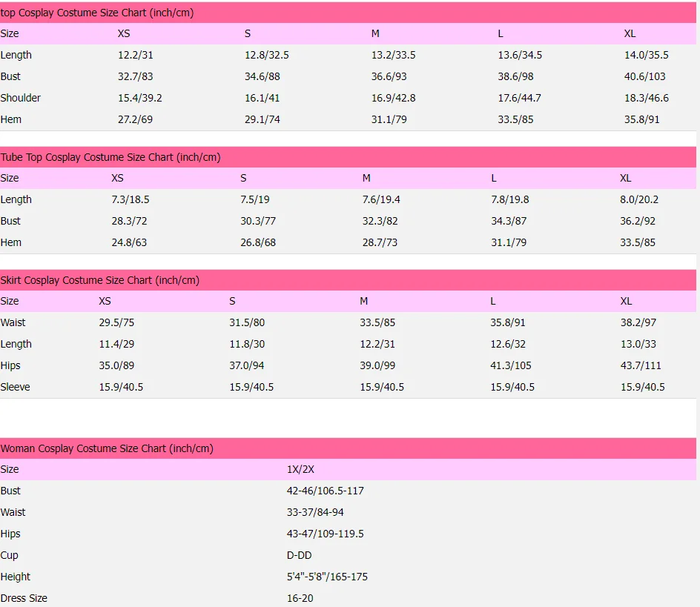Screen dimensions: 700x607
Task: Select the tube top length '7.6/19.4'
Action: click(x=381, y=199)
